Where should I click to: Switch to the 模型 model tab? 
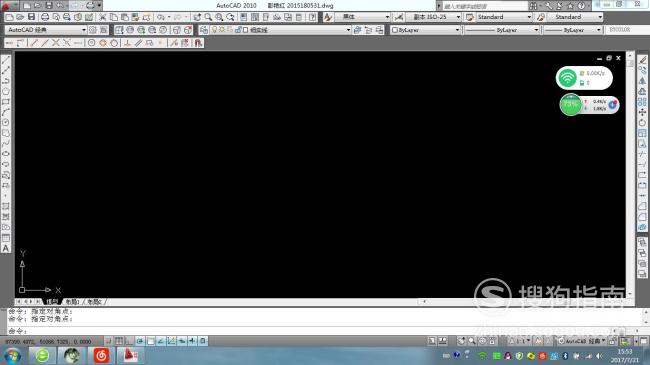52,302
